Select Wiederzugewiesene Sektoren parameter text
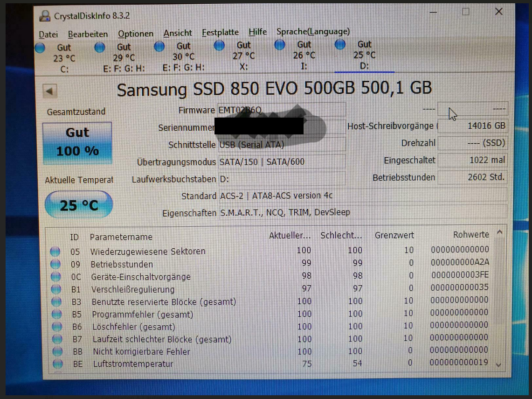This screenshot has width=532, height=399. point(148,251)
